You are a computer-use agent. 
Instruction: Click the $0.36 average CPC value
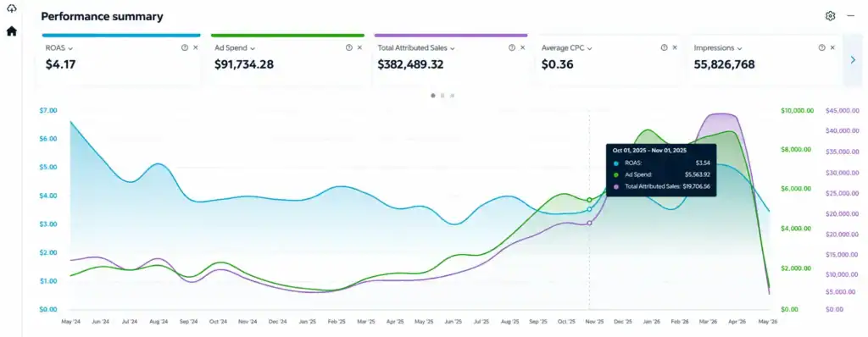pos(558,64)
